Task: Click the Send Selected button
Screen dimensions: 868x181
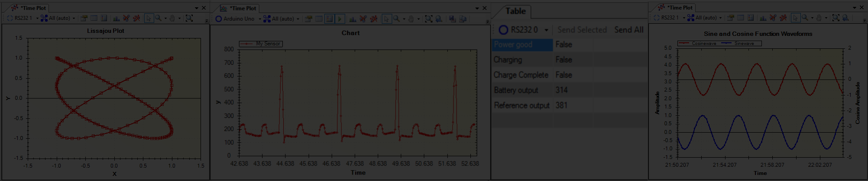Action: pos(582,30)
